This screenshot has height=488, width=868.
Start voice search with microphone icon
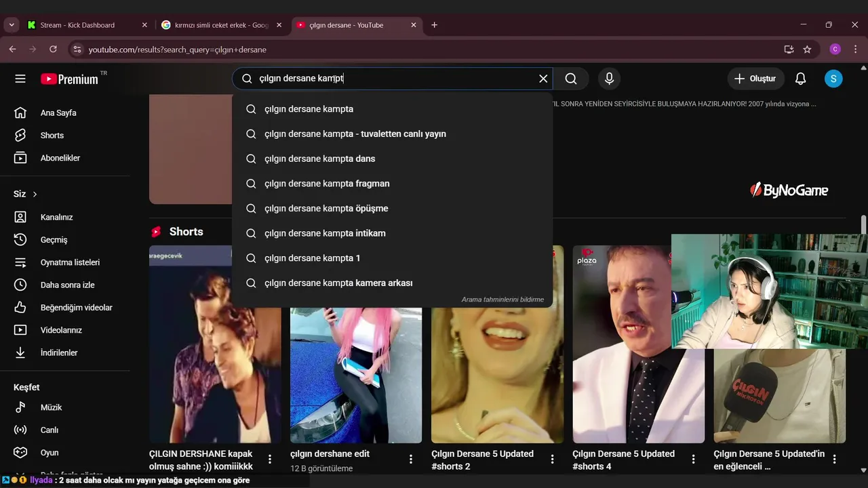tap(609, 79)
